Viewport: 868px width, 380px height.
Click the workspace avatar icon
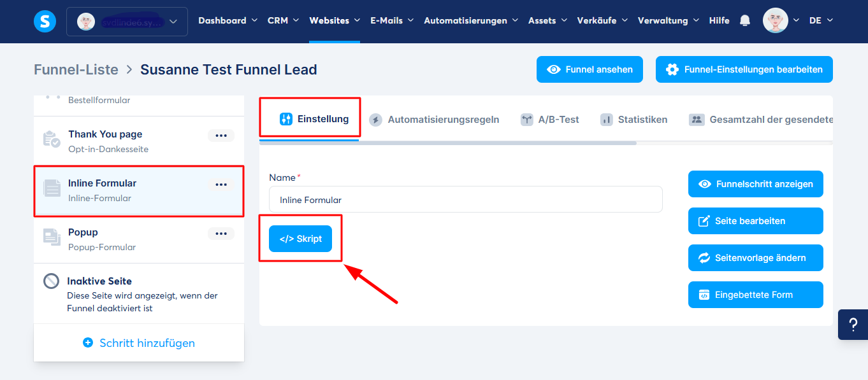(x=86, y=22)
